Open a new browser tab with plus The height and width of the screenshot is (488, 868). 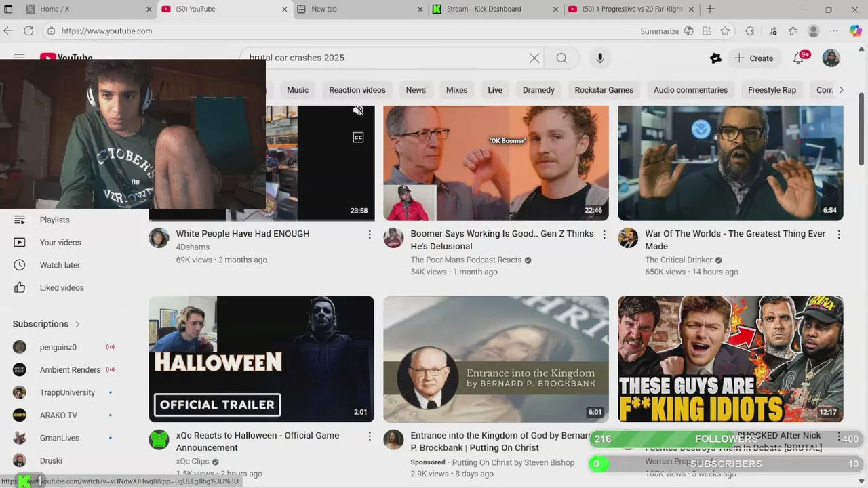tap(710, 9)
